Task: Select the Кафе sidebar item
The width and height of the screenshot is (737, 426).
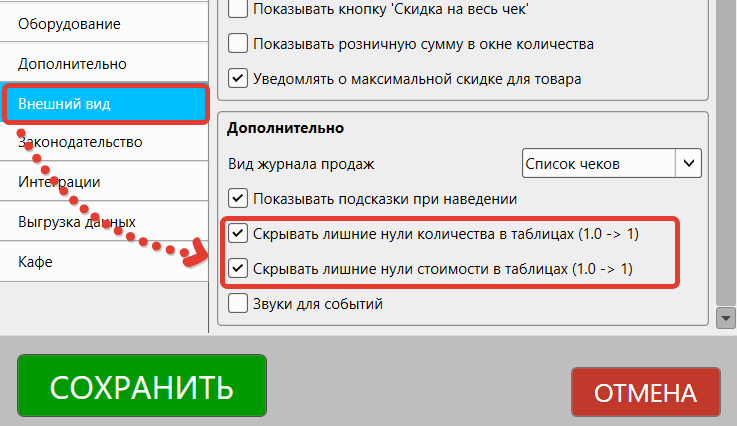Action: coord(35,261)
